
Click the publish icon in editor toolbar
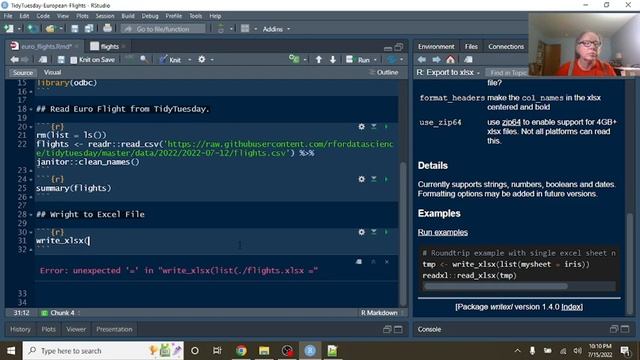pos(392,60)
